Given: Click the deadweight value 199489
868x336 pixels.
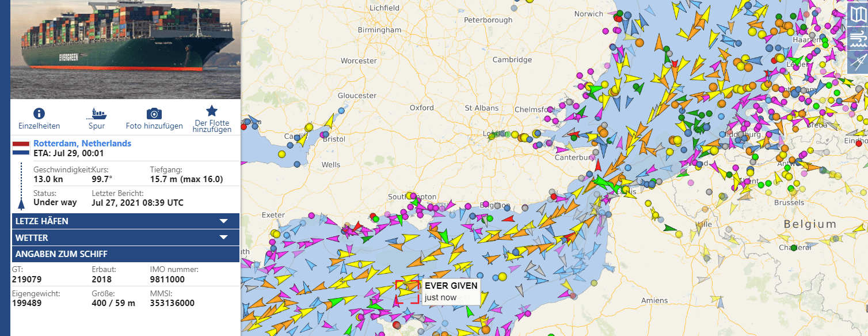Looking at the screenshot, I should point(26,303).
